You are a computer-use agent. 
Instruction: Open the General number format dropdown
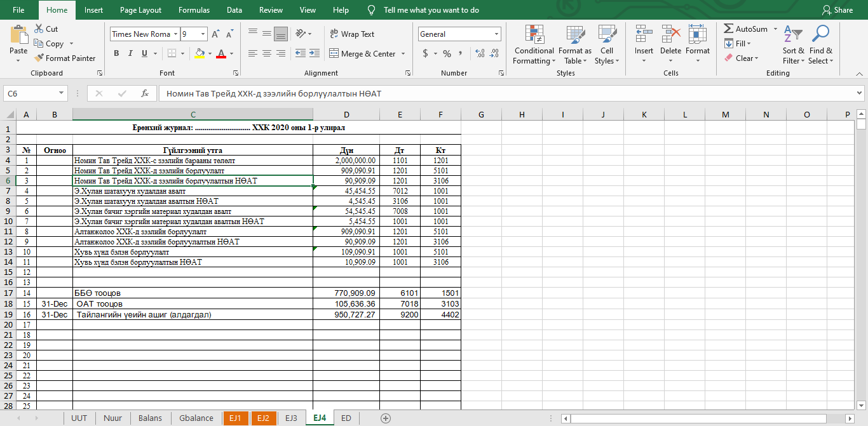tap(496, 34)
